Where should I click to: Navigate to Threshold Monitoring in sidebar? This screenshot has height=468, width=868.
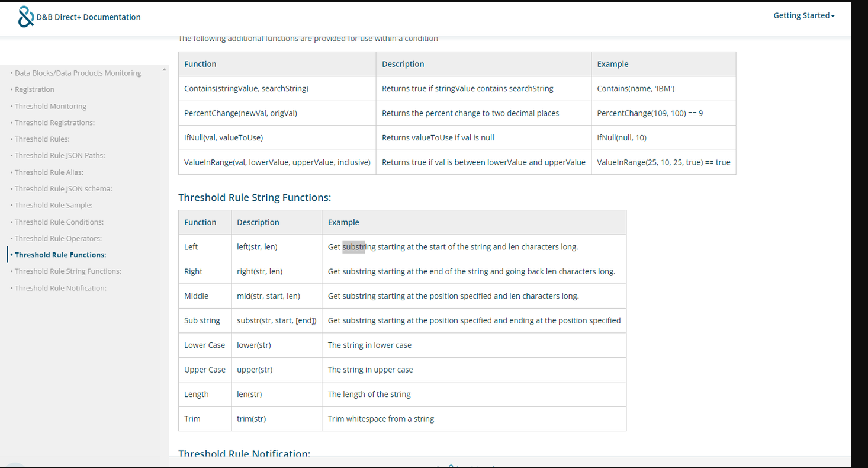tap(50, 106)
